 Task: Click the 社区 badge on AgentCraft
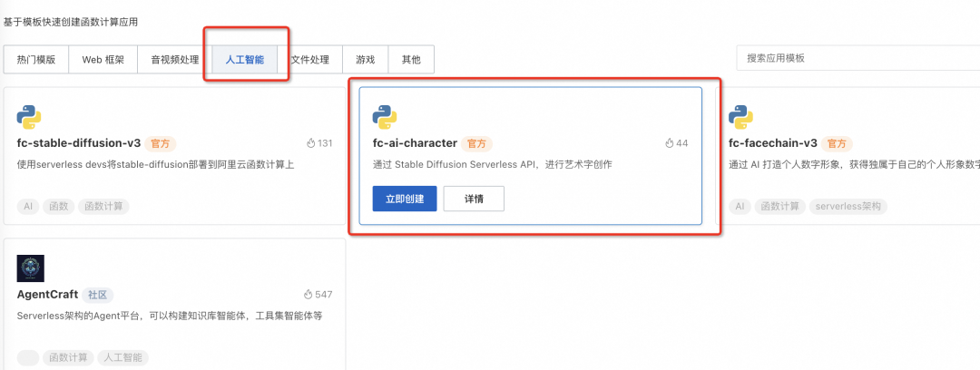97,295
